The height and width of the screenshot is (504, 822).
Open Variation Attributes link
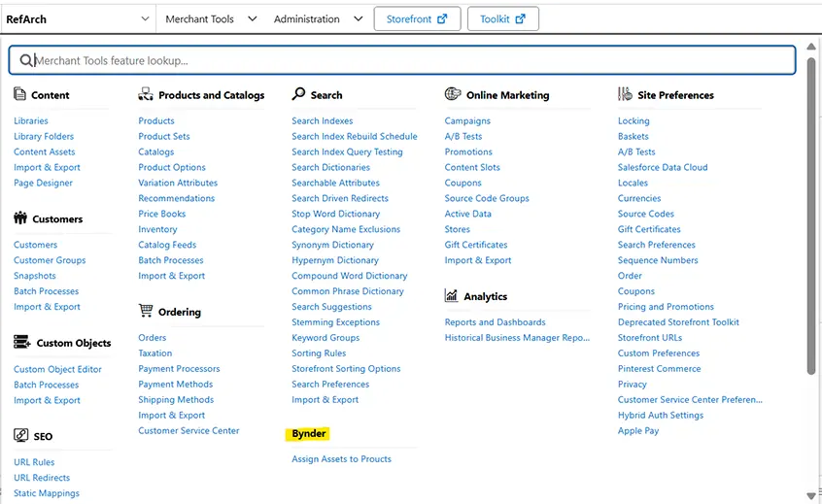tap(178, 183)
